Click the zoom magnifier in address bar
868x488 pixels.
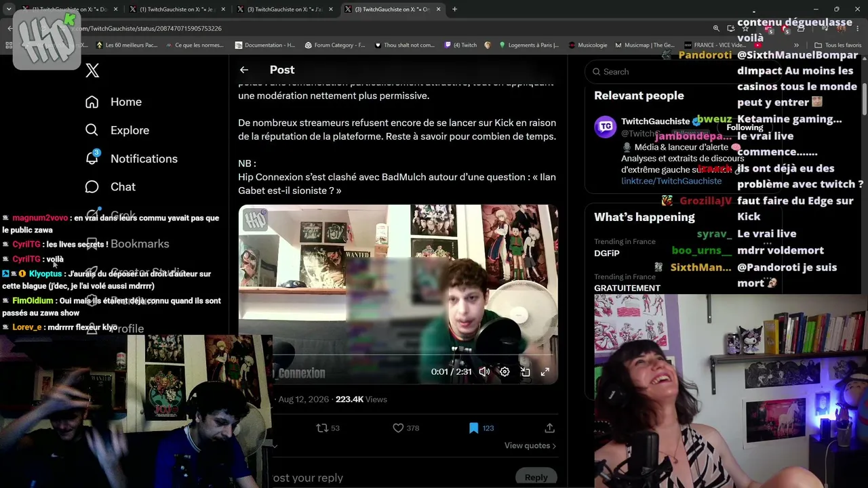[716, 28]
